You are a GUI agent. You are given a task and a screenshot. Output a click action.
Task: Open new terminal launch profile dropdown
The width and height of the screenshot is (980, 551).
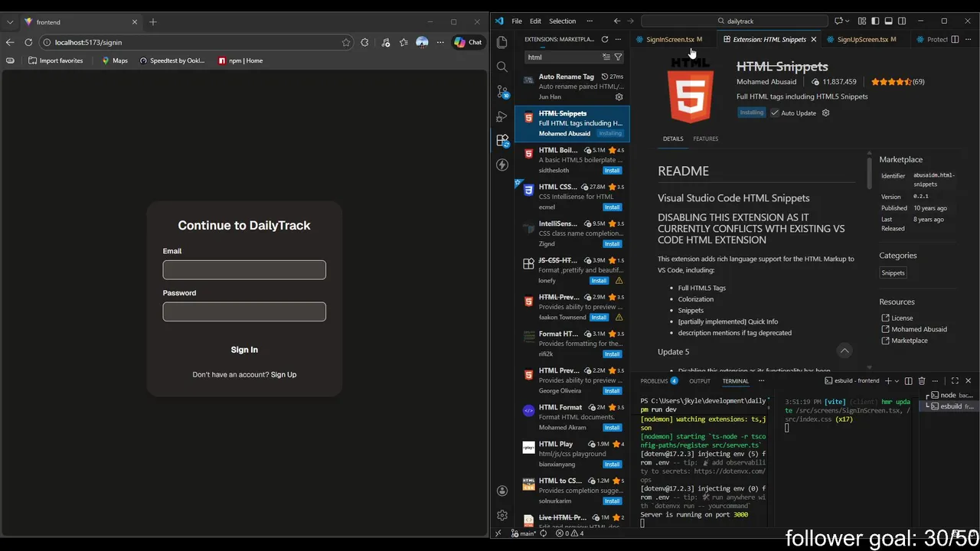click(x=897, y=380)
